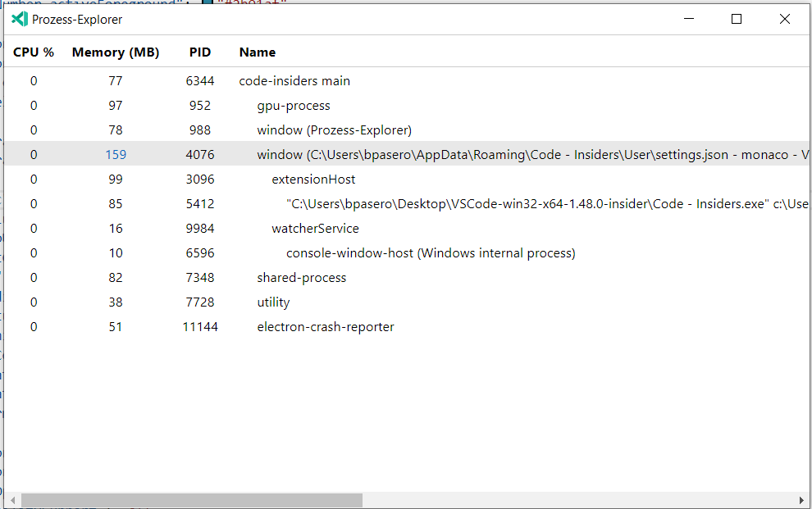Select the watcherService process row
Image resolution: width=812 pixels, height=509 pixels.
(407, 228)
